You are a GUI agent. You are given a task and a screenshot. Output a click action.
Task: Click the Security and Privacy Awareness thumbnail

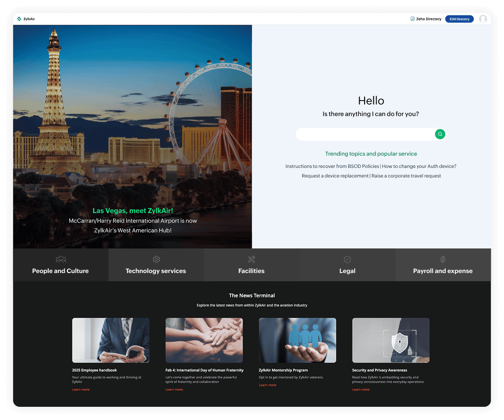pos(390,340)
